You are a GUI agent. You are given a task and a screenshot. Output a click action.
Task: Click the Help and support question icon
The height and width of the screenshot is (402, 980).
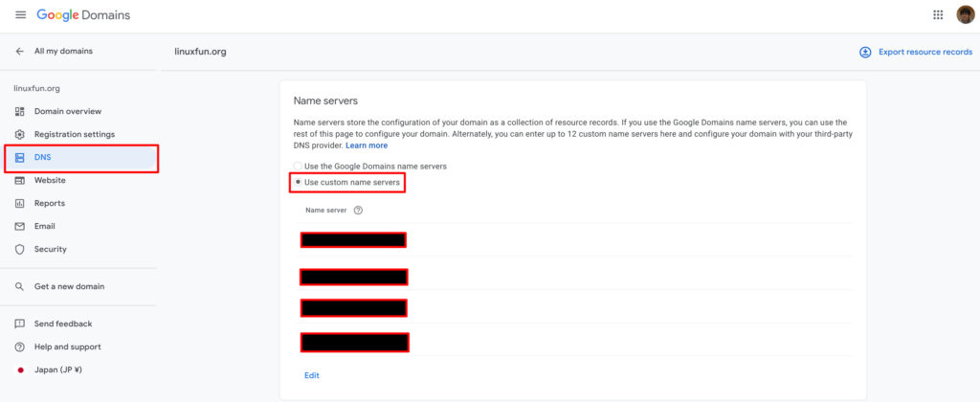20,347
